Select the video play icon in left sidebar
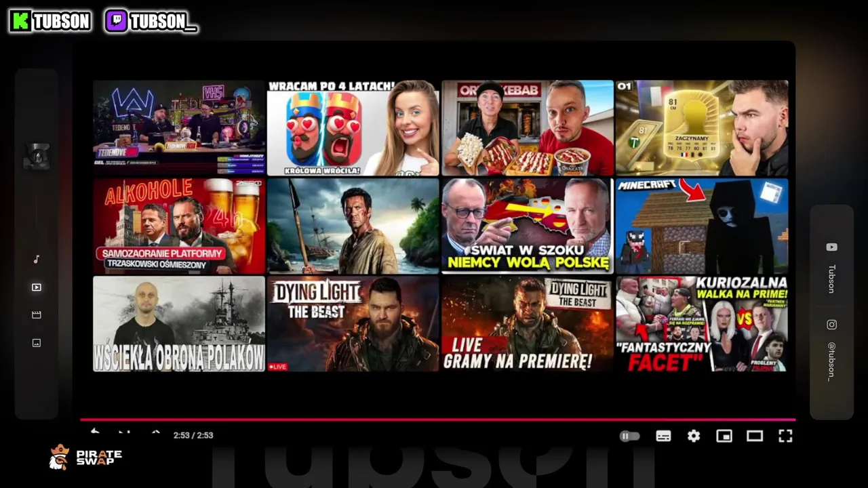The image size is (868, 488). [37, 287]
